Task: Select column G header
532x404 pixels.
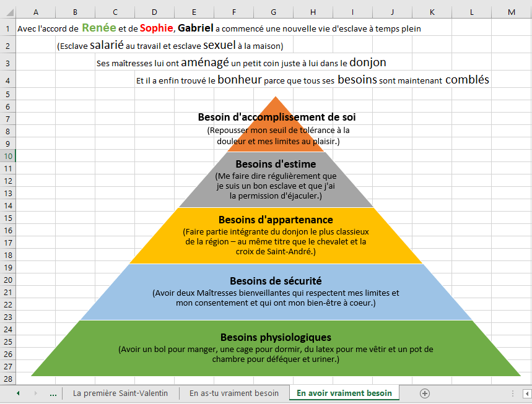Action: 273,12
